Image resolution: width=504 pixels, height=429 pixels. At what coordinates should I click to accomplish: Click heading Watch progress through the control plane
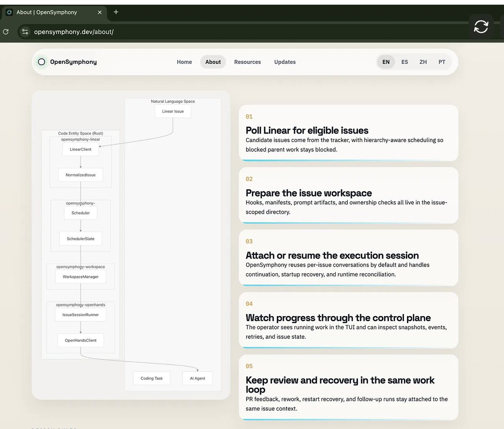tap(338, 318)
